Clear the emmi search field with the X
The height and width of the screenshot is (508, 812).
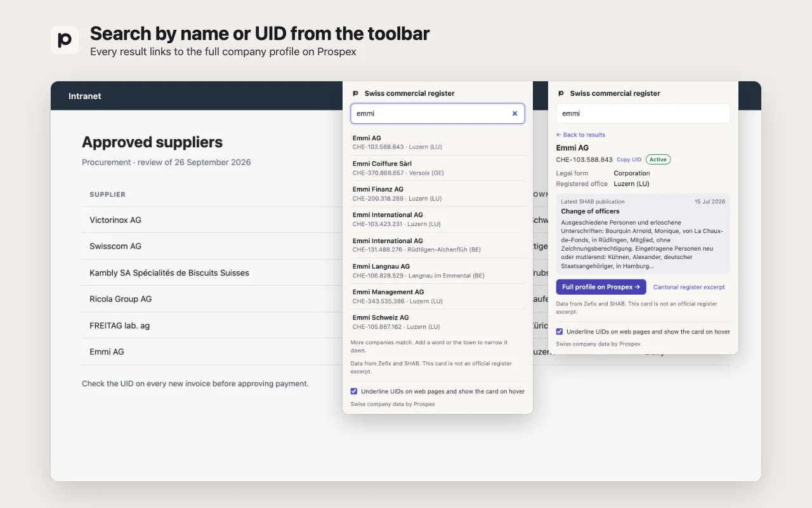514,114
